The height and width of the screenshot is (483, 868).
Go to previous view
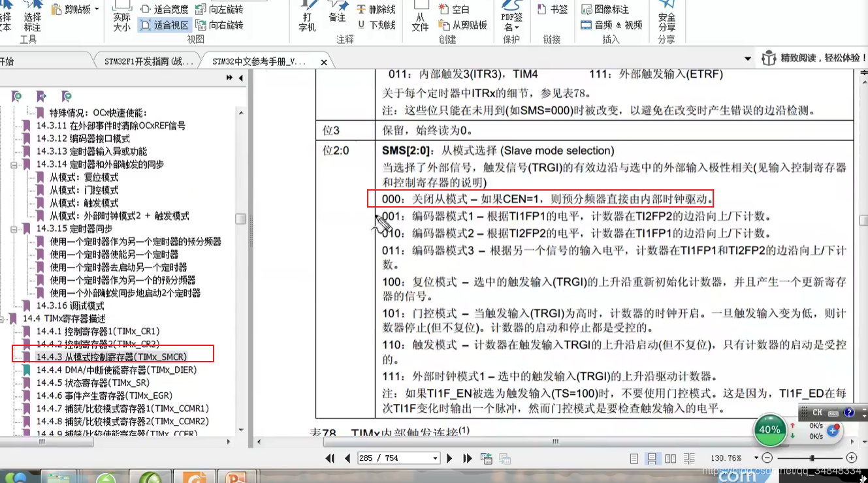[x=487, y=458]
